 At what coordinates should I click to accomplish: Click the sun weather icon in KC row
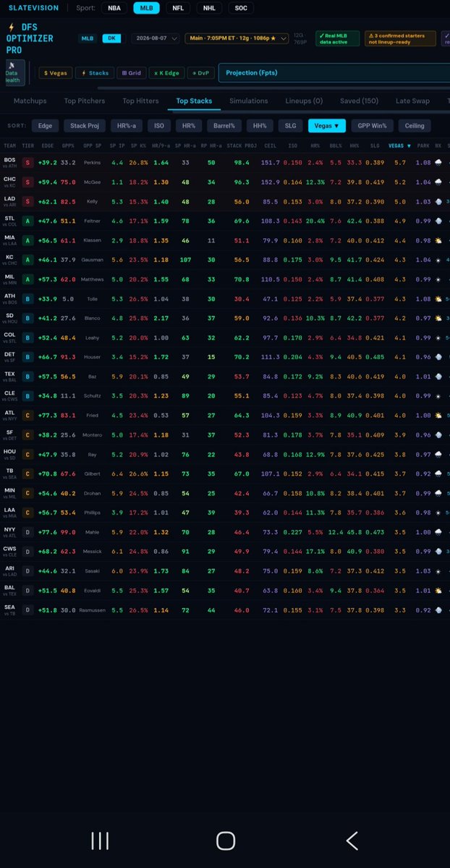(x=438, y=260)
